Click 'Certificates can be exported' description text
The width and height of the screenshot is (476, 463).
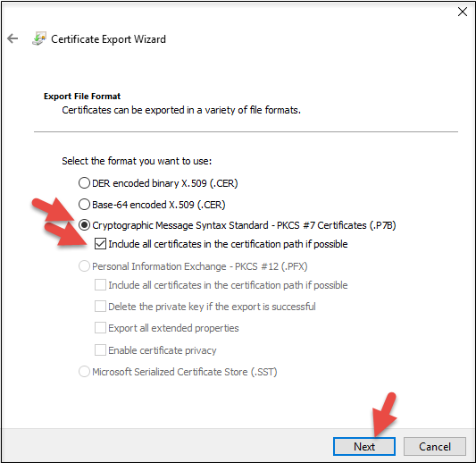181,110
